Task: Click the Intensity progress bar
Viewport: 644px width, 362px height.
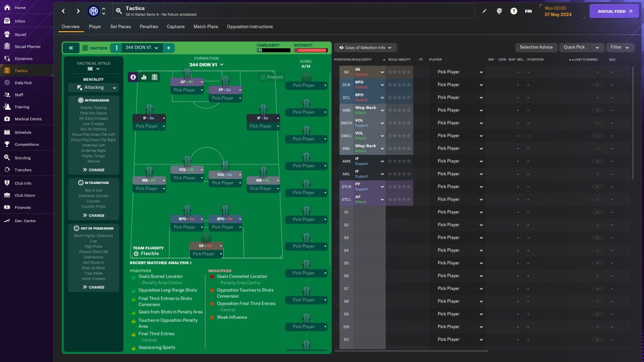Action: [311, 50]
